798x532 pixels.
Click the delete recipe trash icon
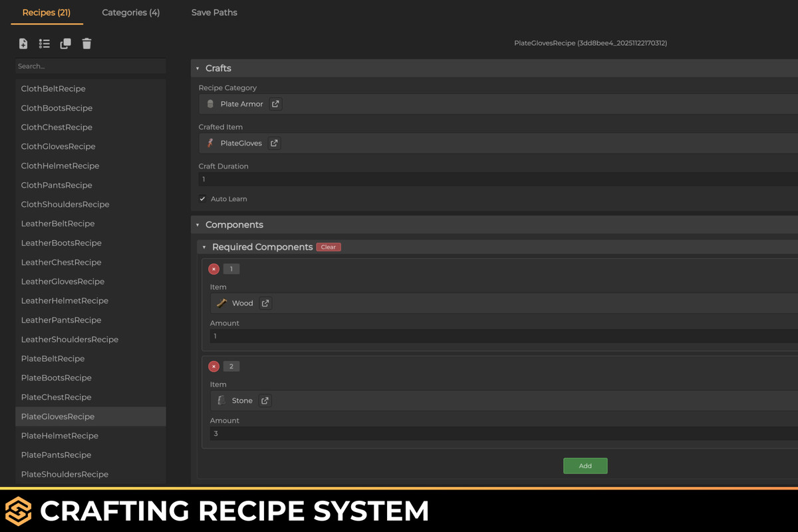[x=86, y=43]
